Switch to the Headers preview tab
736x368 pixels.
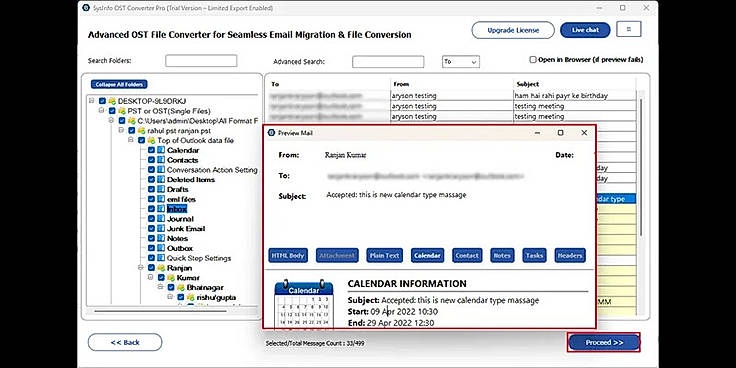(x=570, y=256)
